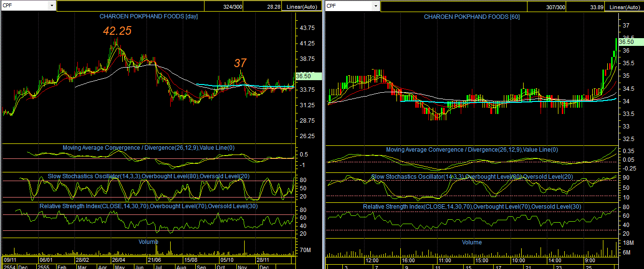Click the 12:00 time marker on the 60-minute axis
644x269 pixels.
372,260
